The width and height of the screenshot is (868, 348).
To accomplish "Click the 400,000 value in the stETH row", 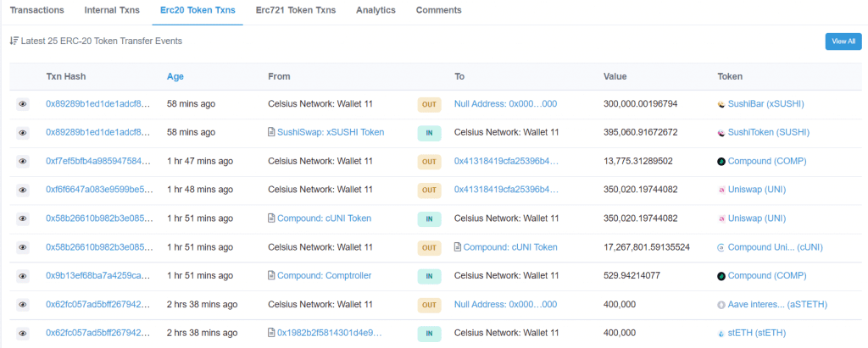I will tap(620, 333).
